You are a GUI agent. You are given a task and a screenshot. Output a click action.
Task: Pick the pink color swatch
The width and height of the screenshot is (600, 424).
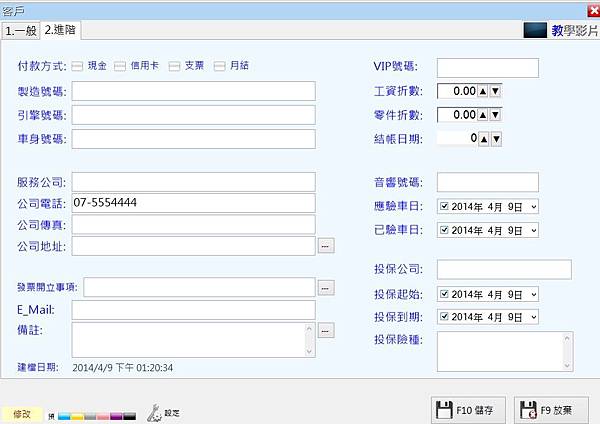[103, 416]
